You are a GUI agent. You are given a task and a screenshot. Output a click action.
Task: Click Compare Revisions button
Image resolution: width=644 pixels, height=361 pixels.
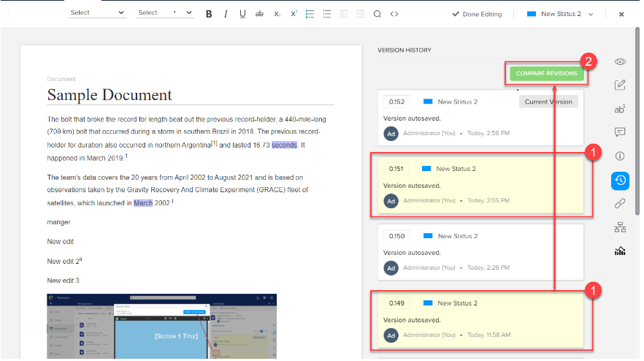click(x=546, y=73)
